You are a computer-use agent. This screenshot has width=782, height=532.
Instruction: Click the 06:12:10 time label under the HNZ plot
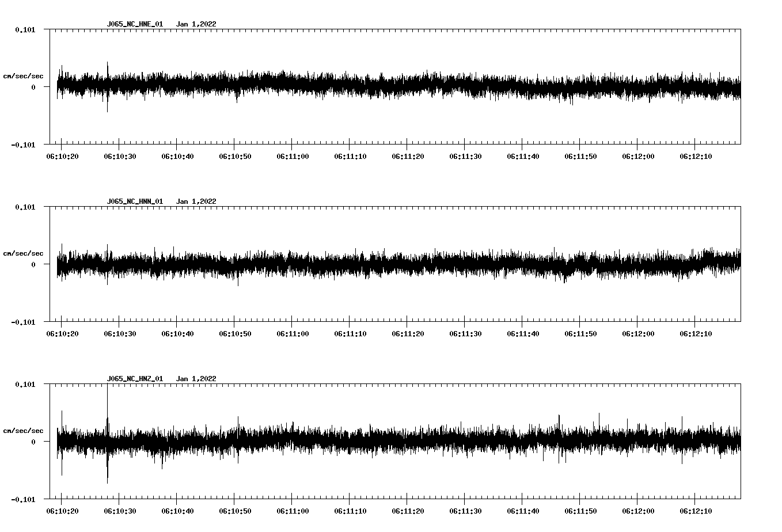pyautogui.click(x=696, y=511)
